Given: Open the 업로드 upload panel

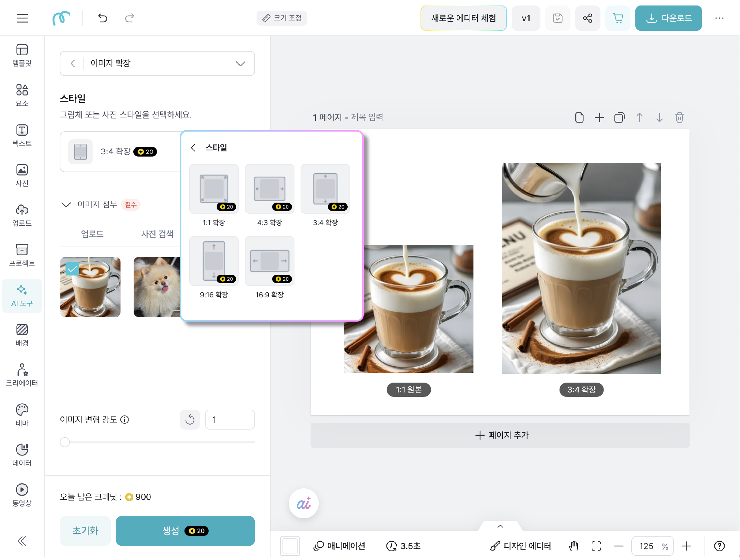Looking at the screenshot, I should [22, 215].
